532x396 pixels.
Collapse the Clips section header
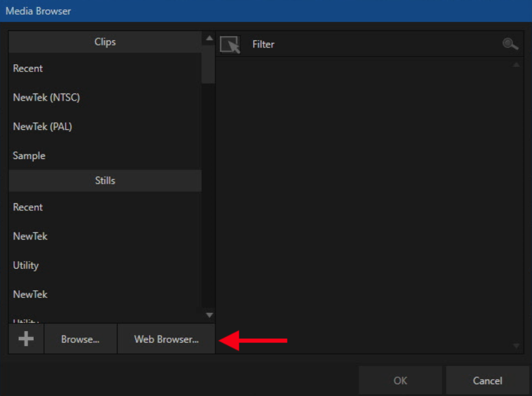(105, 42)
